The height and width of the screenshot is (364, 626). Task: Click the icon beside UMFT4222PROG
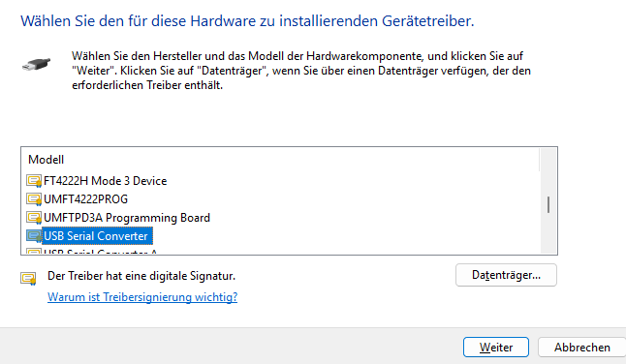34,199
